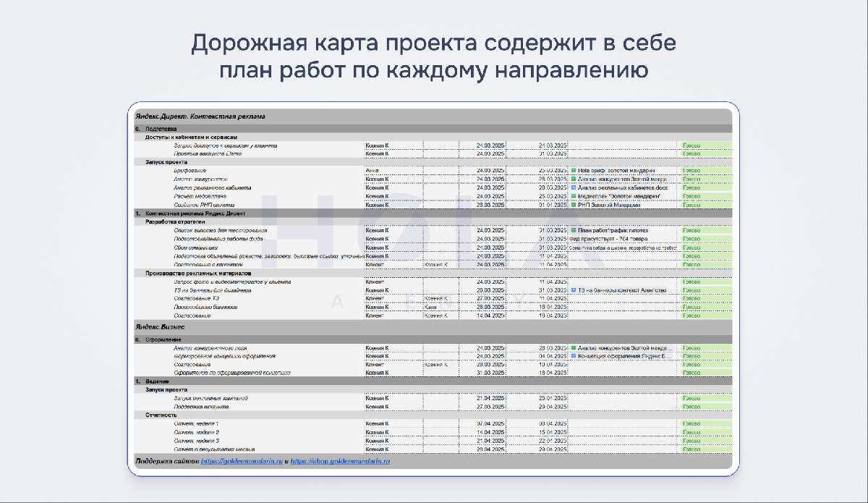Select the "Яндекс.Бизнес" header
Image resolution: width=868 pixels, height=503 pixels.
(160, 327)
